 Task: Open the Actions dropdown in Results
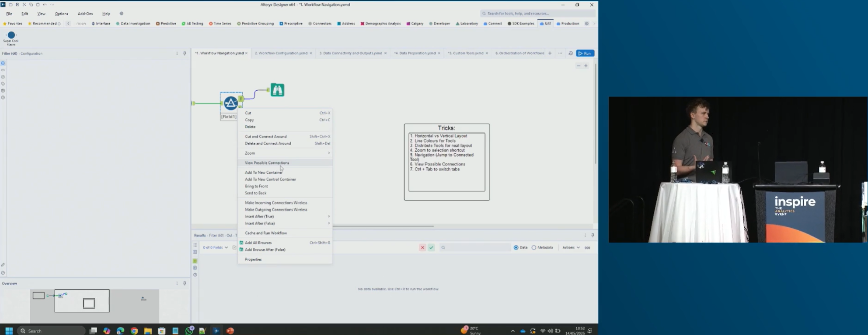click(571, 247)
